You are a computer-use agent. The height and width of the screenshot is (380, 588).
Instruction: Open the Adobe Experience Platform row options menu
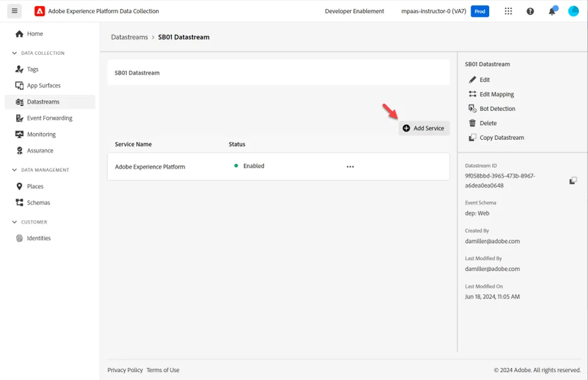click(x=350, y=166)
